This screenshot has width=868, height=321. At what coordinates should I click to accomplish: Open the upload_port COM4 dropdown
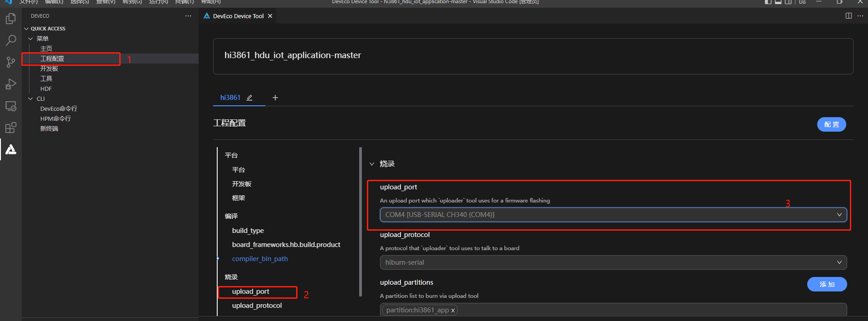[x=613, y=215]
